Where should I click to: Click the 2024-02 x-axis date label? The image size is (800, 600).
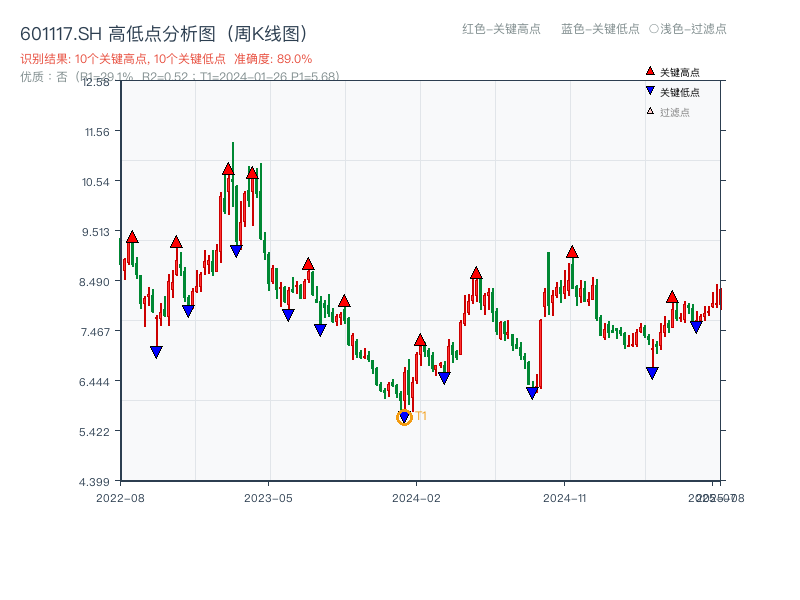point(417,495)
